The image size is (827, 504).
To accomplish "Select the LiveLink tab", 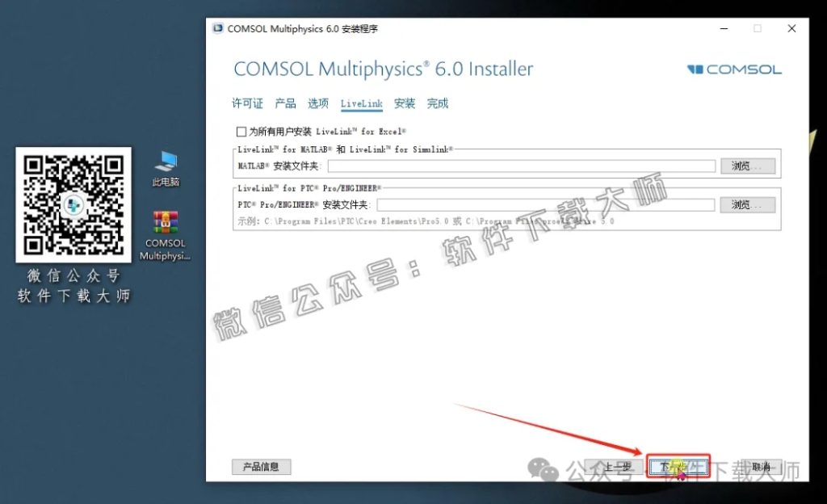I will 361,103.
